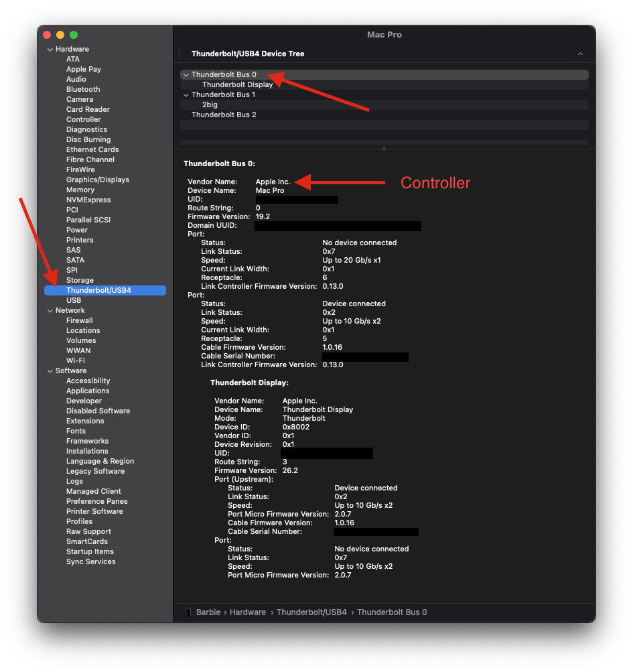Viewport: 633px width, 672px height.
Task: Select USB in the sidebar
Action: pyautogui.click(x=74, y=300)
